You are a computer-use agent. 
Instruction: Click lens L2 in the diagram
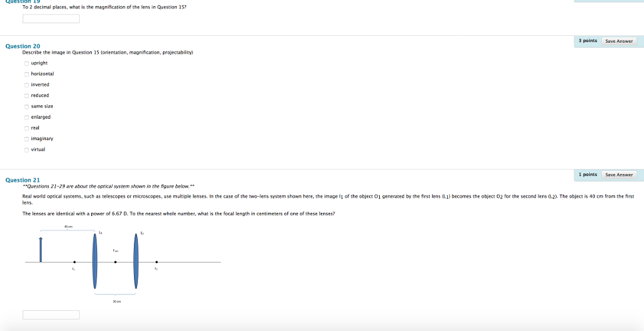(x=136, y=262)
